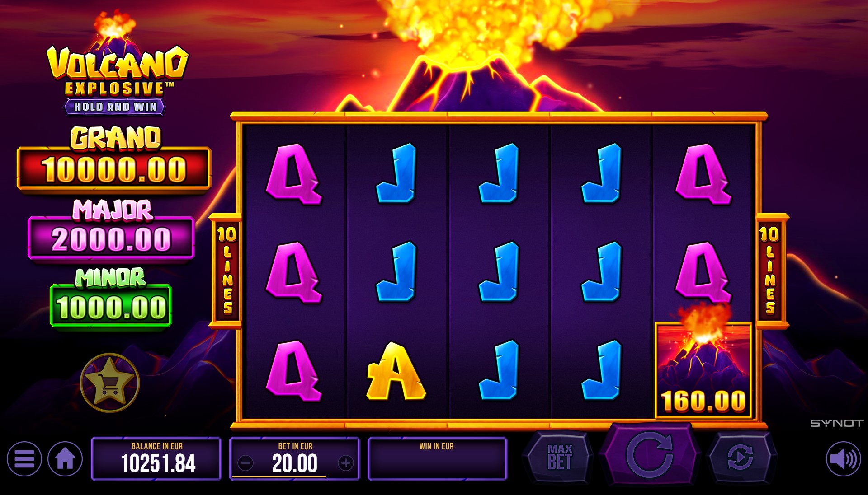
Task: Click the volcano 160.00 bonus symbol
Action: pyautogui.click(x=703, y=370)
